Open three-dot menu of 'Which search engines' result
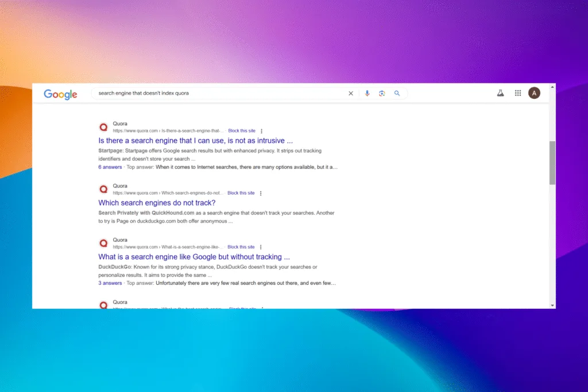 (x=261, y=193)
